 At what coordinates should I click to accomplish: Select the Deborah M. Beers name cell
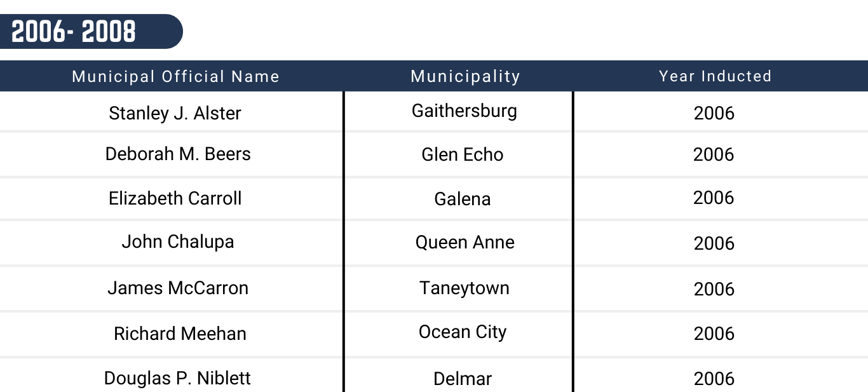pyautogui.click(x=178, y=154)
